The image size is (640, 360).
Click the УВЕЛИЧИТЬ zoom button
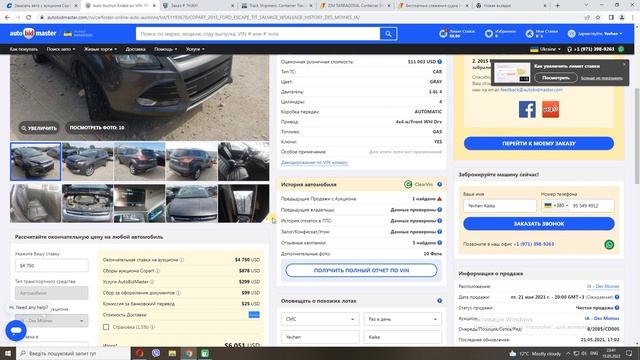[39, 128]
